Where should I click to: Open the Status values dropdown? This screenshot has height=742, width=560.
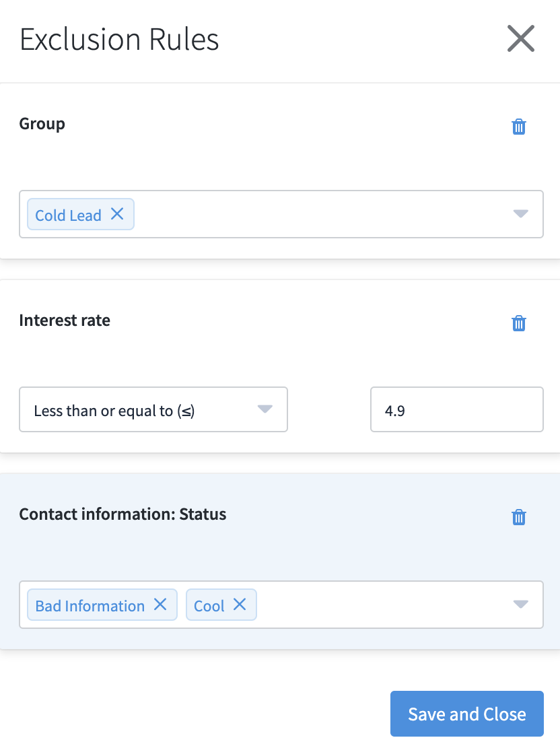tap(520, 605)
